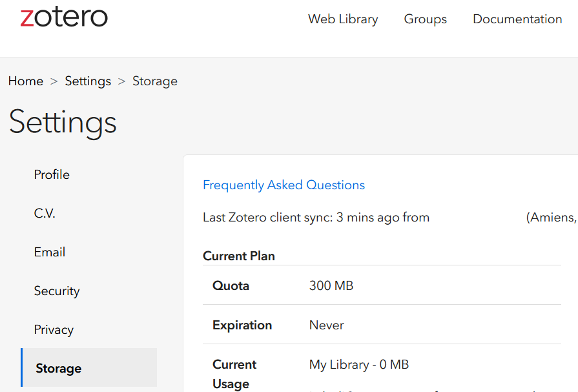This screenshot has height=392, width=578.
Task: Open the Frequently Asked Questions link
Action: [x=284, y=185]
